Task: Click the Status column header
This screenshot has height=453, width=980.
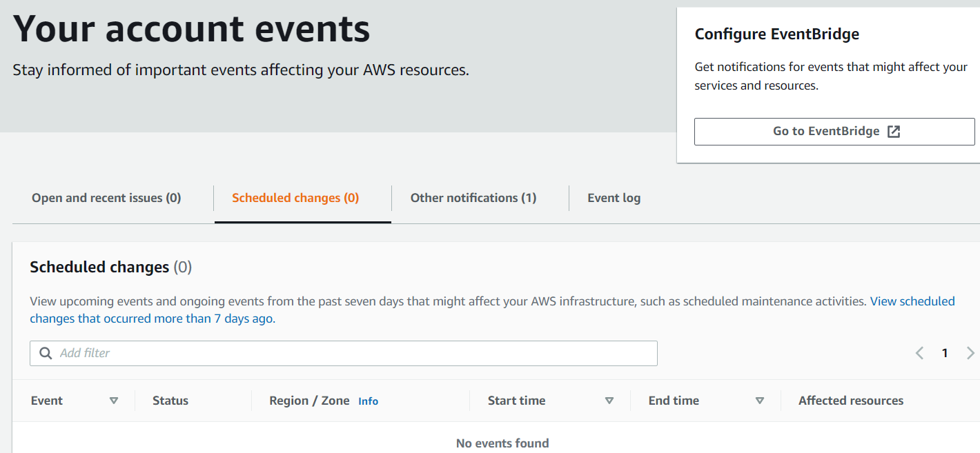Action: click(170, 401)
